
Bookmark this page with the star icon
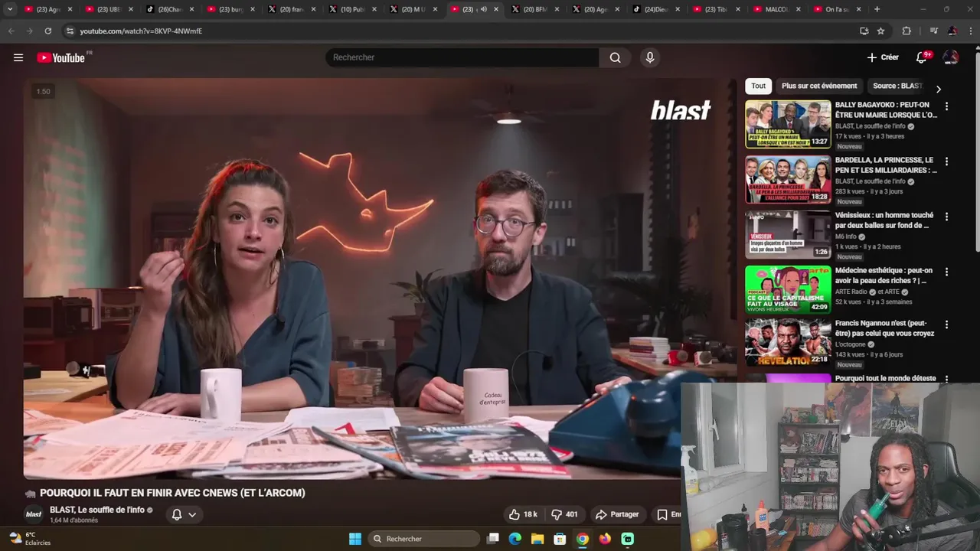880,31
